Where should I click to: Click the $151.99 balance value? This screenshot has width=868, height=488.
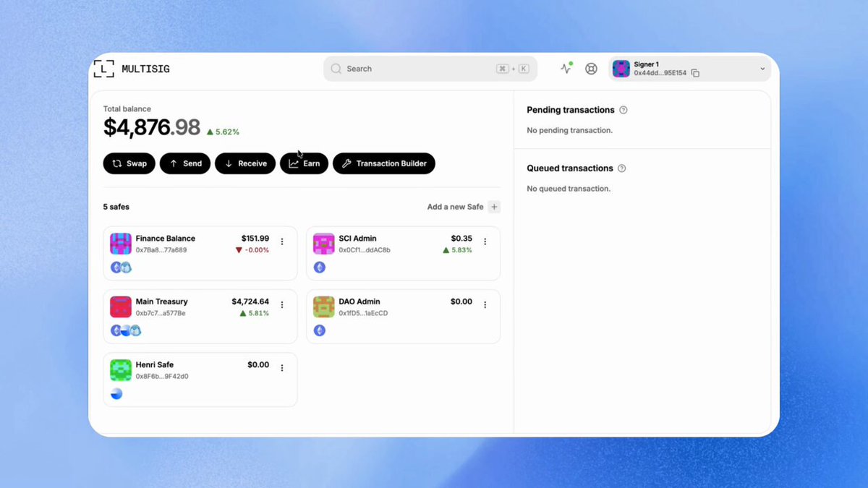click(x=255, y=239)
